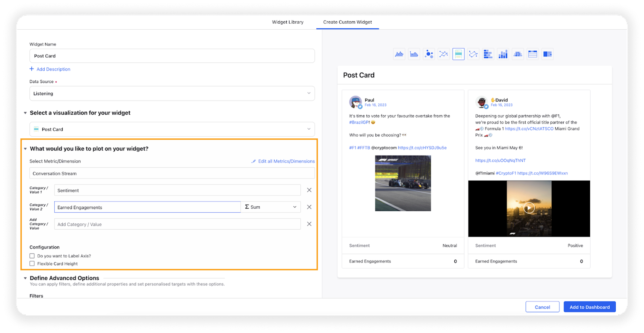Choose the treemap visualization icon
The width and height of the screenshot is (644, 333).
(547, 54)
